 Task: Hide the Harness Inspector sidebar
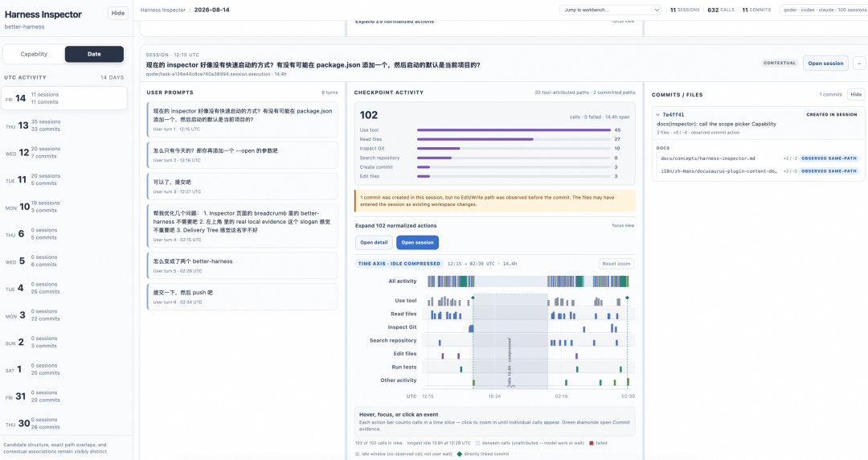pos(118,14)
